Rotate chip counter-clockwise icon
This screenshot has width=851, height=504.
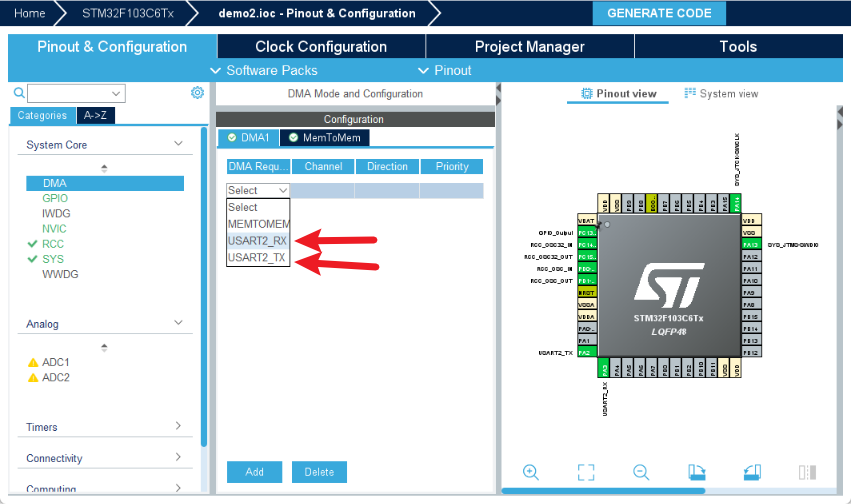(752, 472)
